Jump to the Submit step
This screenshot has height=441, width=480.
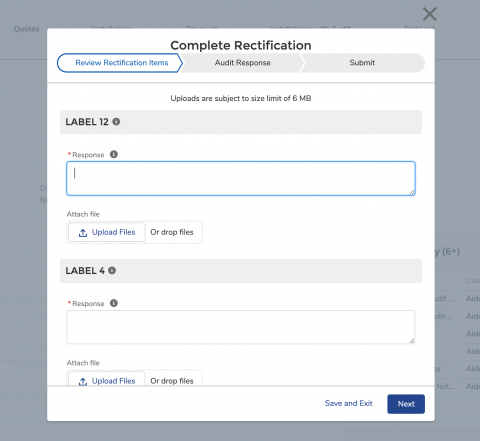point(362,63)
